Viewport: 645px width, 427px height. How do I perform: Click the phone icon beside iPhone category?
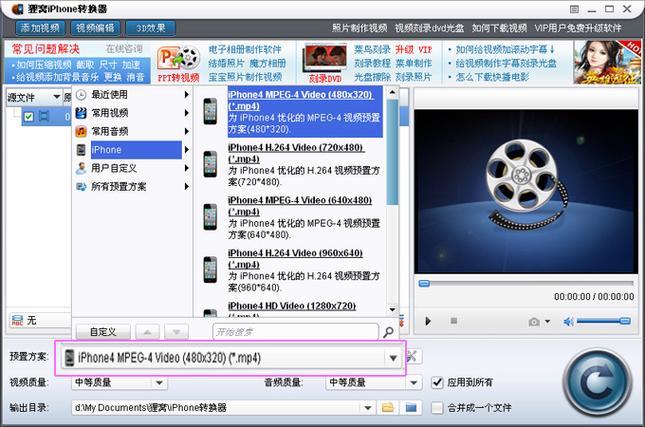pyautogui.click(x=81, y=150)
